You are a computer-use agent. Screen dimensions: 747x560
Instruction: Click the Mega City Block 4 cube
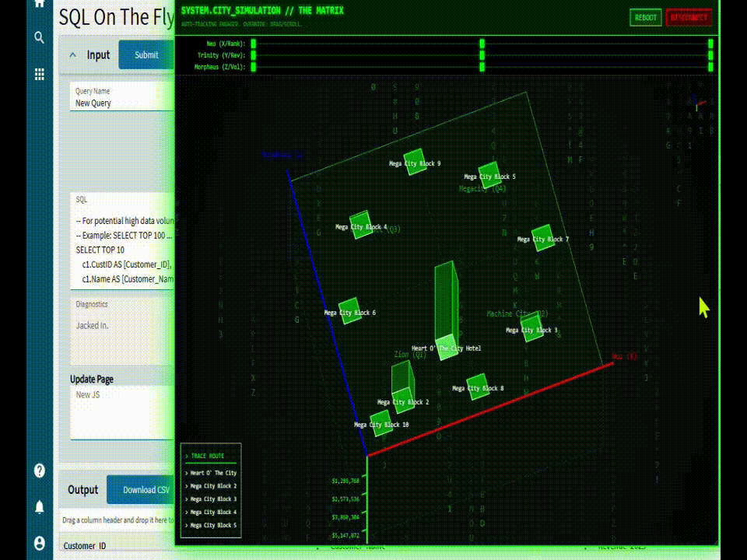click(360, 224)
